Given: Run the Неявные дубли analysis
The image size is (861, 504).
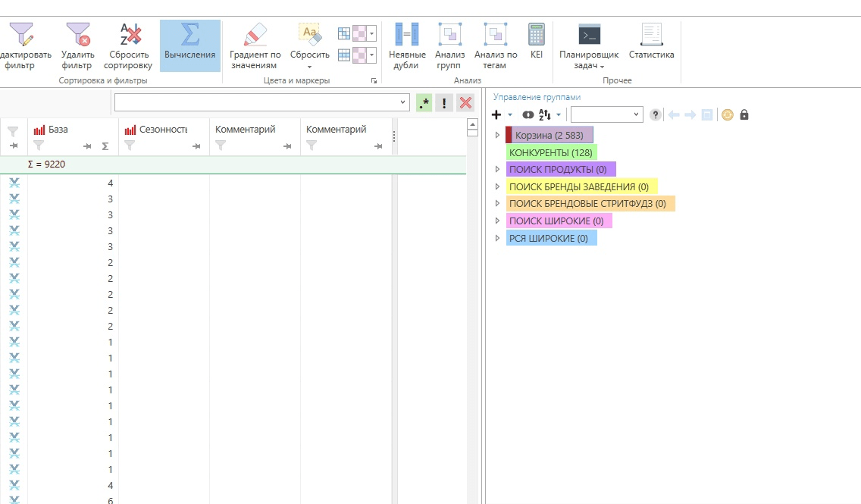Looking at the screenshot, I should click(x=407, y=46).
